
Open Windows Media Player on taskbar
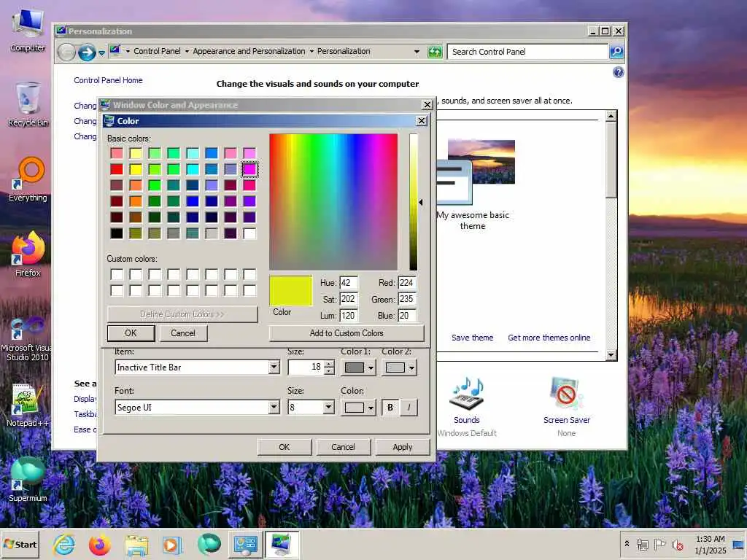pyautogui.click(x=172, y=545)
